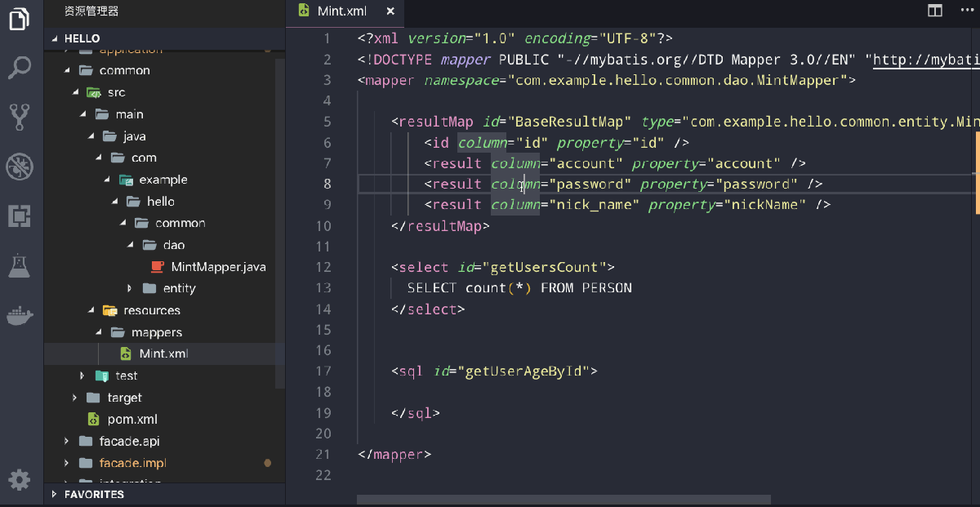Open the Explorer view in the activity bar
The width and height of the screenshot is (980, 507).
coord(20,20)
